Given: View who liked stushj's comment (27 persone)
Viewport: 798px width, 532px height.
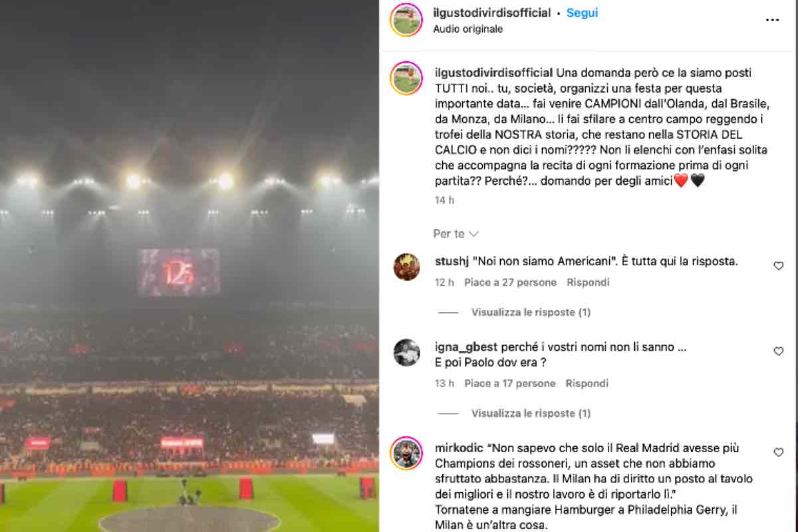Looking at the screenshot, I should pos(510,282).
